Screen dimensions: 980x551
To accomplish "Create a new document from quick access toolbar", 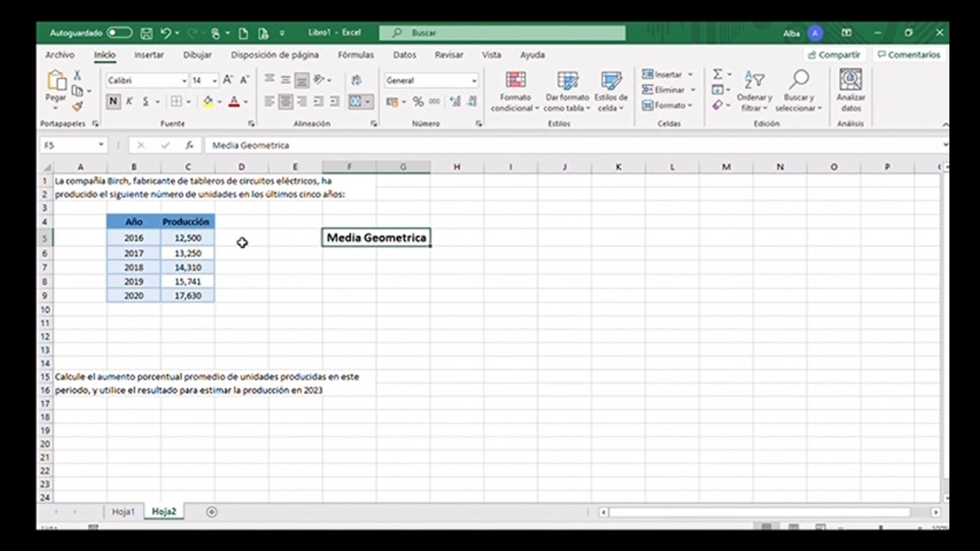I will click(x=243, y=33).
